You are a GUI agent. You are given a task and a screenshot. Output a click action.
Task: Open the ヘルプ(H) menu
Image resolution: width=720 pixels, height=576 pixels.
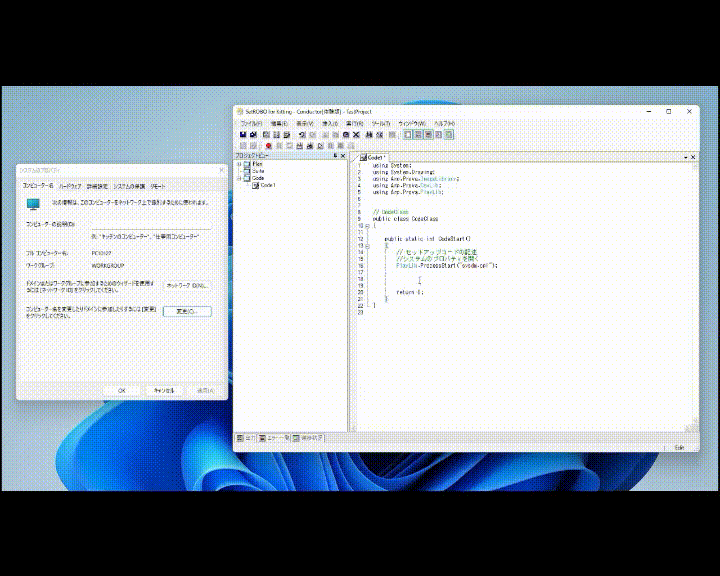[x=444, y=124]
